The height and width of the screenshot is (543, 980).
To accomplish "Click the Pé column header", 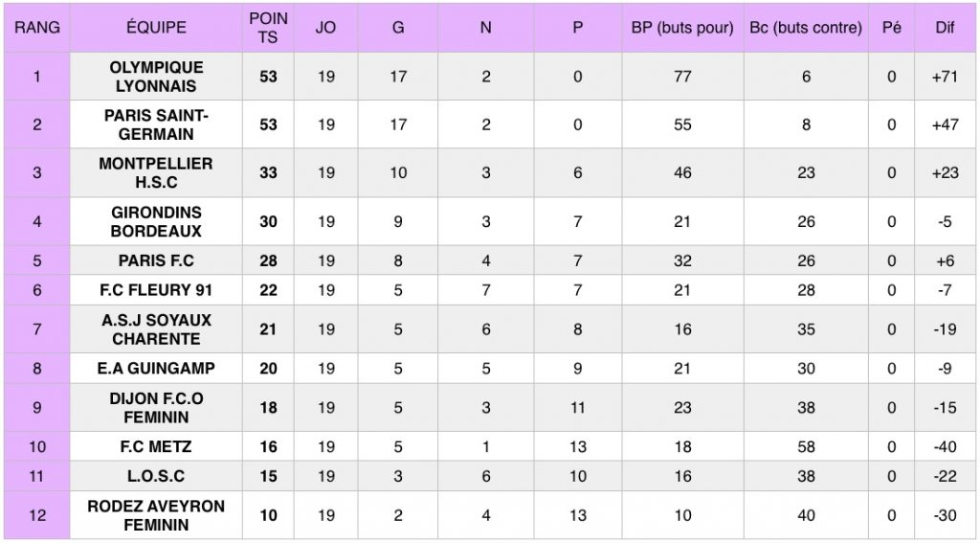I will tap(891, 28).
